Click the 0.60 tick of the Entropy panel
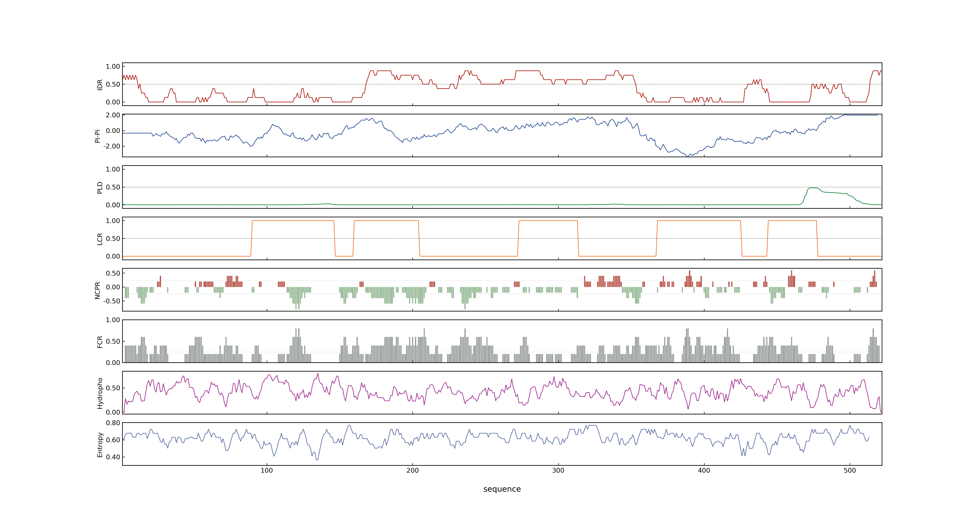Screen dimensions: 980x523 pyautogui.click(x=113, y=440)
